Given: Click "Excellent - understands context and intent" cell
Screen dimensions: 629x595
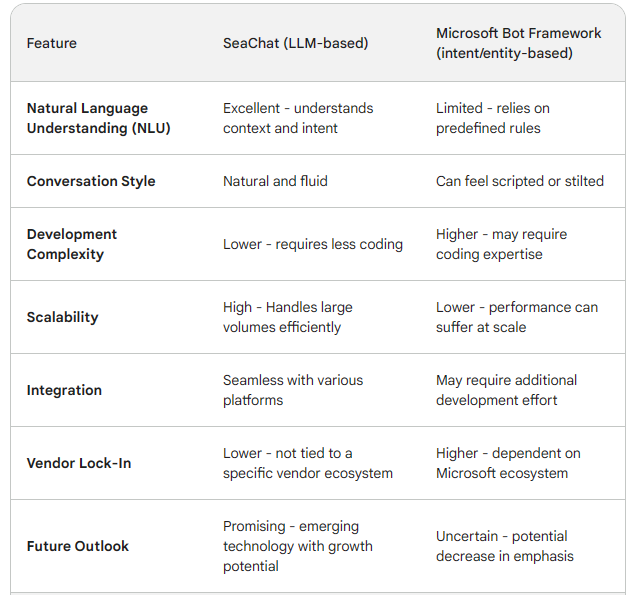Looking at the screenshot, I should click(x=298, y=118).
